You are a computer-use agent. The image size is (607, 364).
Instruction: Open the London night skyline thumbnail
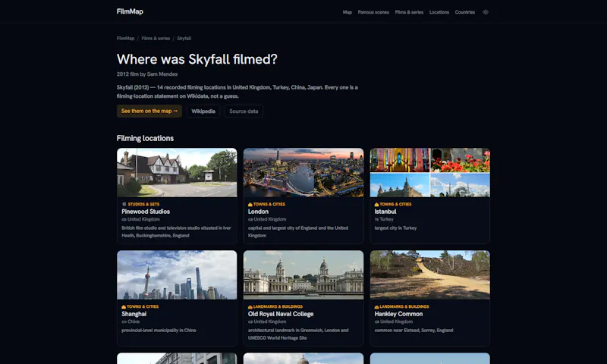[303, 173]
